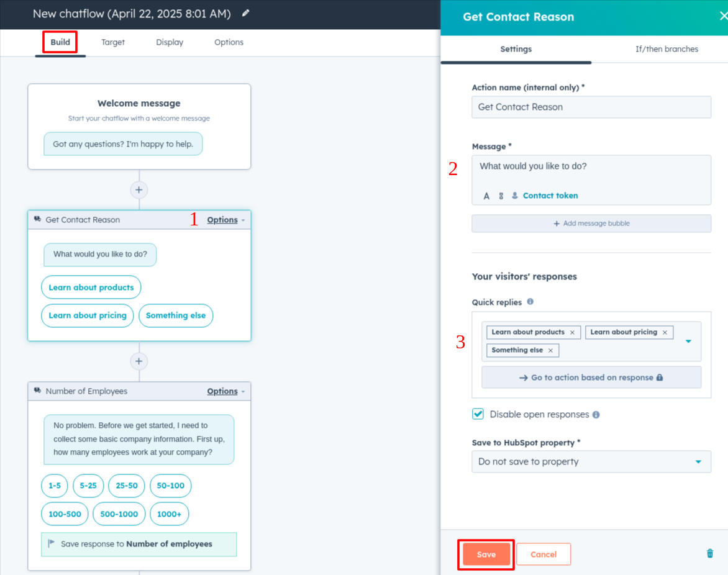Switch to the If/then branches tab
The width and height of the screenshot is (728, 575).
click(667, 49)
